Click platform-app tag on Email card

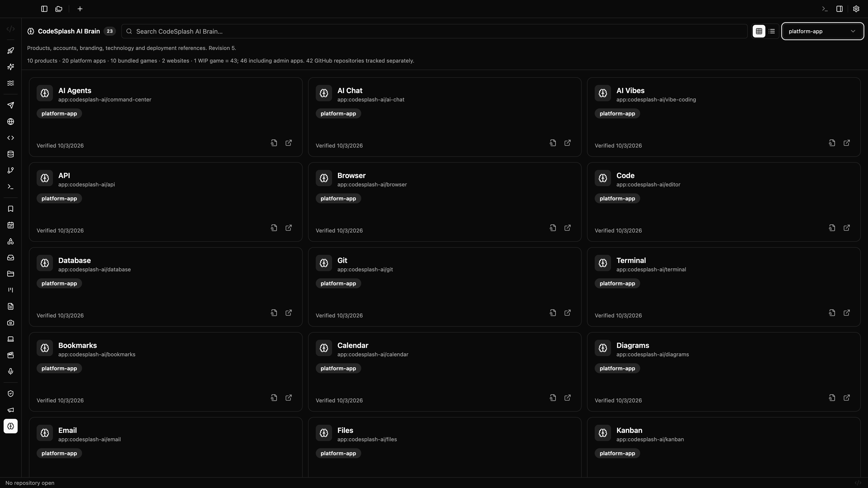pos(59,453)
